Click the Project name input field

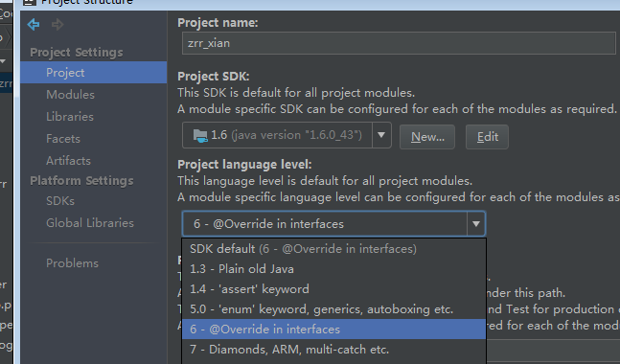click(x=399, y=43)
